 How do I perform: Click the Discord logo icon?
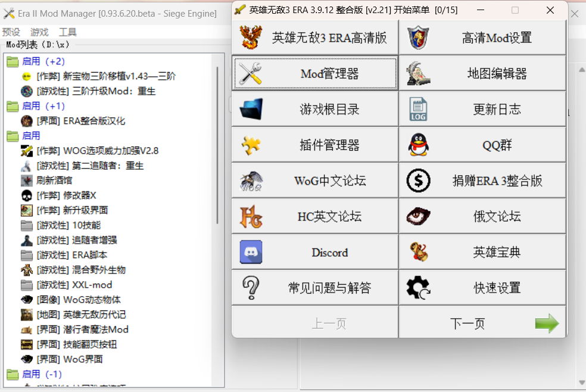(x=251, y=252)
